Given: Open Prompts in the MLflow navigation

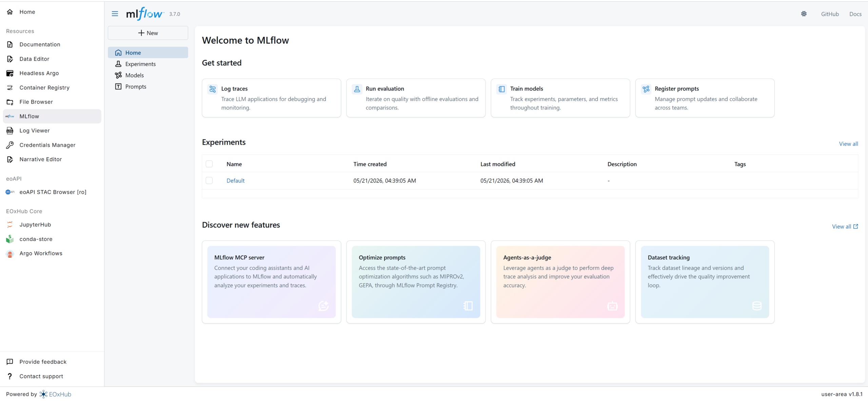Looking at the screenshot, I should (148, 87).
